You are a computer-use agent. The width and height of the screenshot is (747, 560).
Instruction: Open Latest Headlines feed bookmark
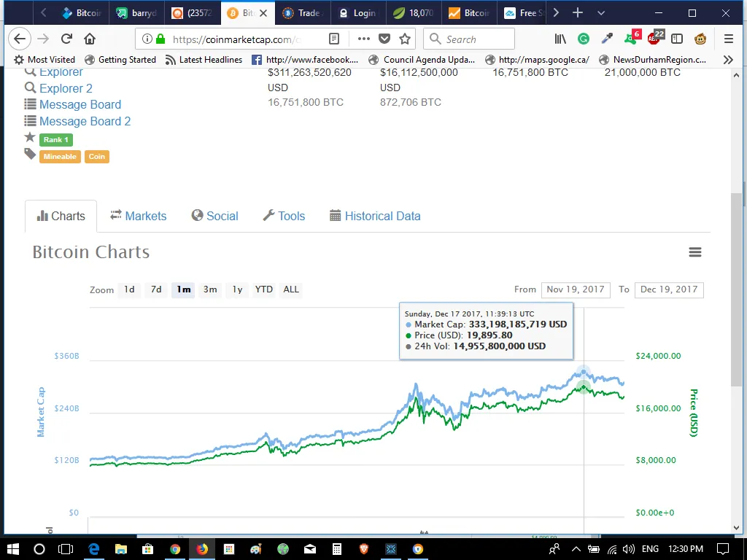[x=204, y=60]
